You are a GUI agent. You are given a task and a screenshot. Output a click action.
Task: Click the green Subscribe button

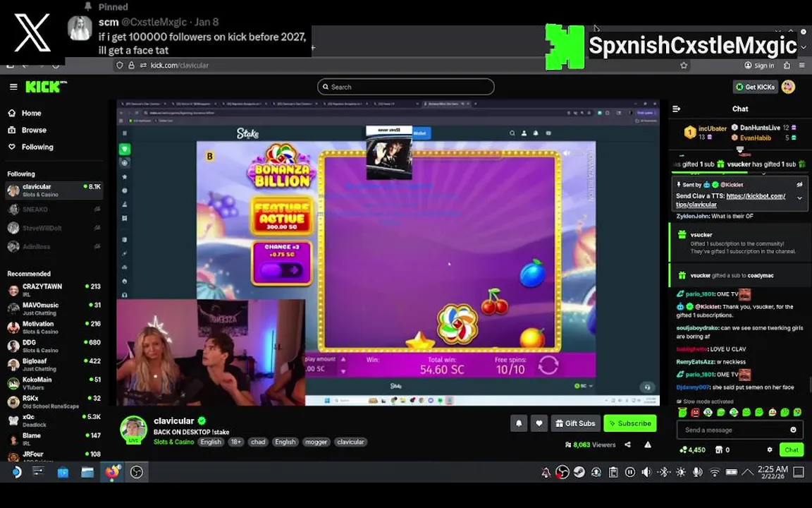(630, 423)
